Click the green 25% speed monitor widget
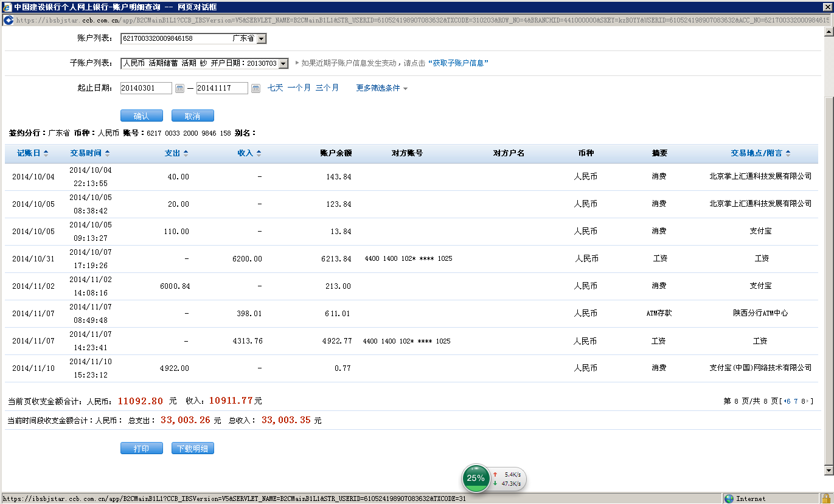The image size is (834, 504). pyautogui.click(x=476, y=478)
